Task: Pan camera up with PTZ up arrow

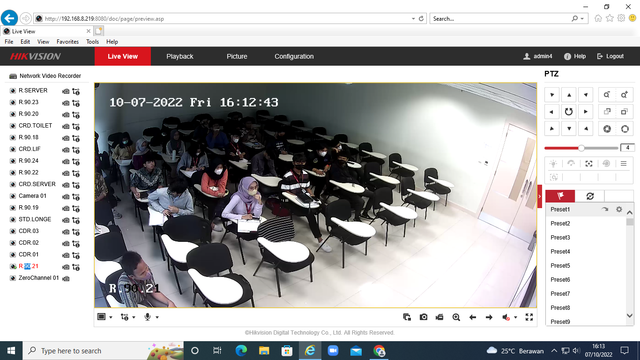Action: tap(569, 95)
